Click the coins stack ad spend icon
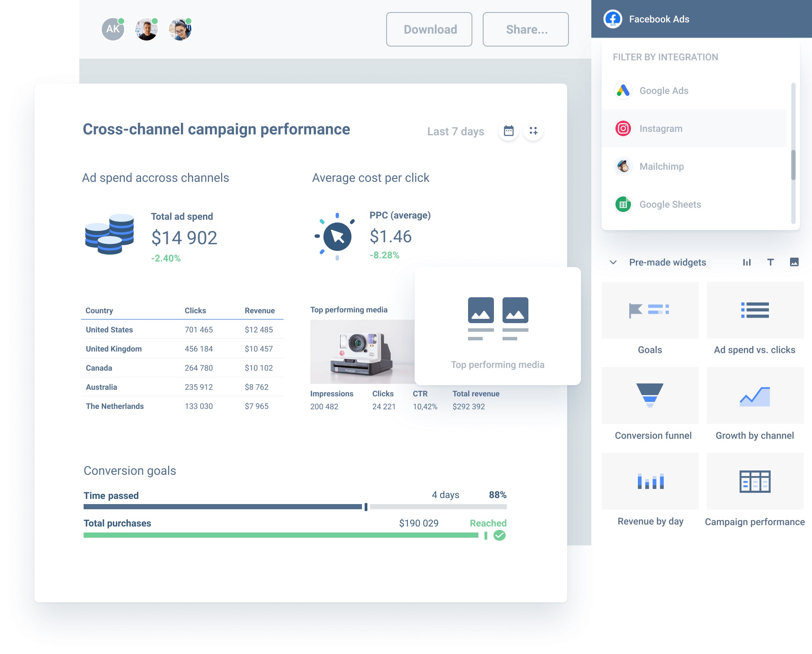This screenshot has height=654, width=812. [x=109, y=234]
